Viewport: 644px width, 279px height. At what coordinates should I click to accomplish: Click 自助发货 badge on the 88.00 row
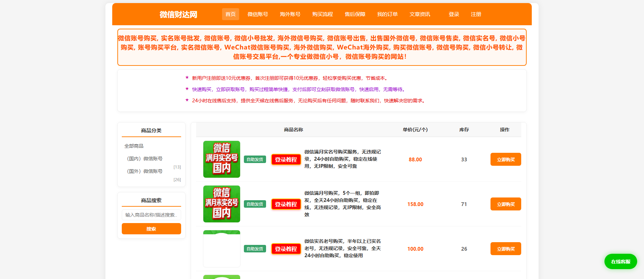(x=255, y=160)
